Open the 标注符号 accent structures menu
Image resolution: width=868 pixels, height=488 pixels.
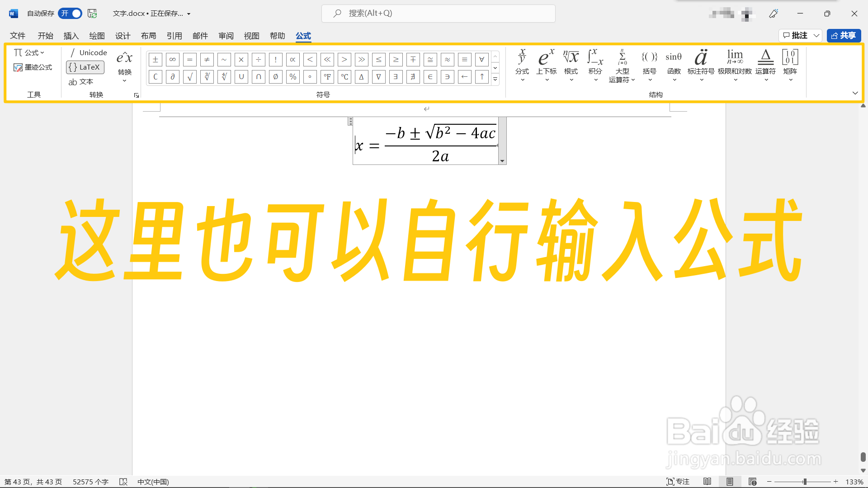pyautogui.click(x=701, y=65)
